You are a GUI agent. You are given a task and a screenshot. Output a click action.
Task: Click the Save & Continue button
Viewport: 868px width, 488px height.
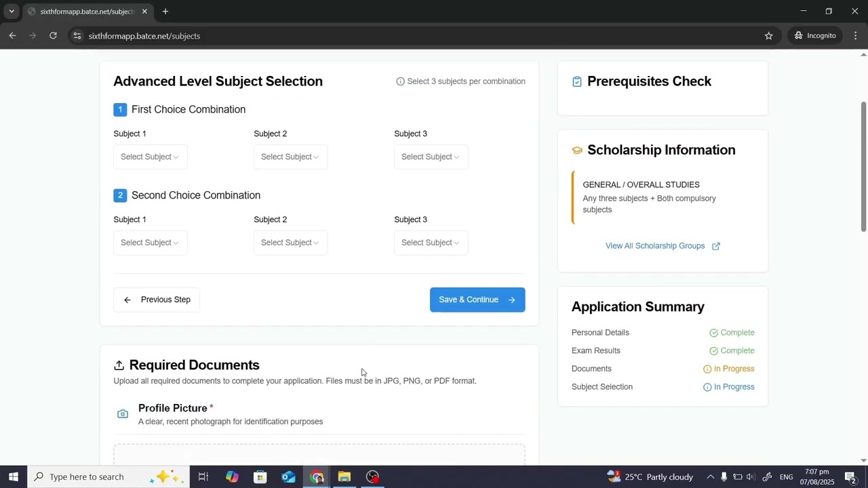click(477, 300)
